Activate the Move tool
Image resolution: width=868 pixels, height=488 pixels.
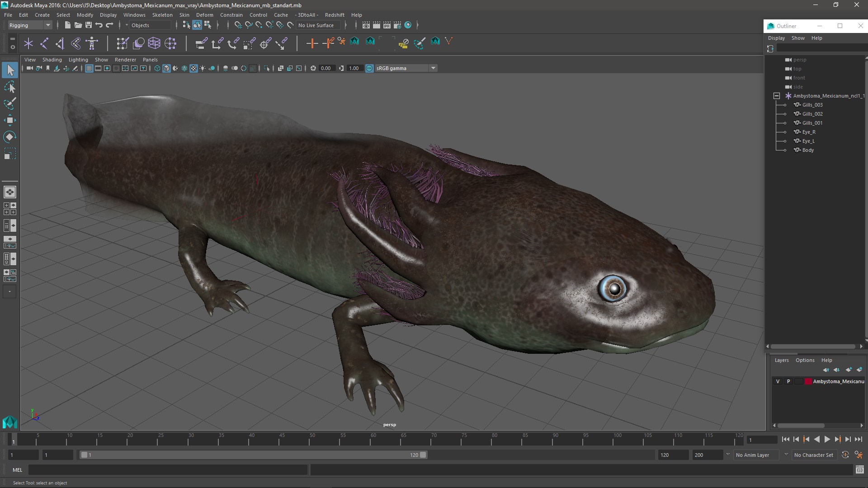click(x=10, y=120)
